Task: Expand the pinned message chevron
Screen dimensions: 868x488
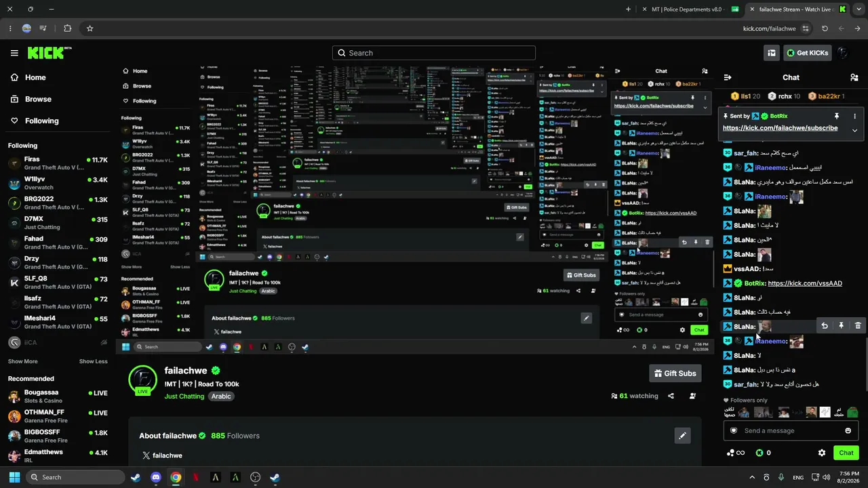Action: (x=854, y=130)
